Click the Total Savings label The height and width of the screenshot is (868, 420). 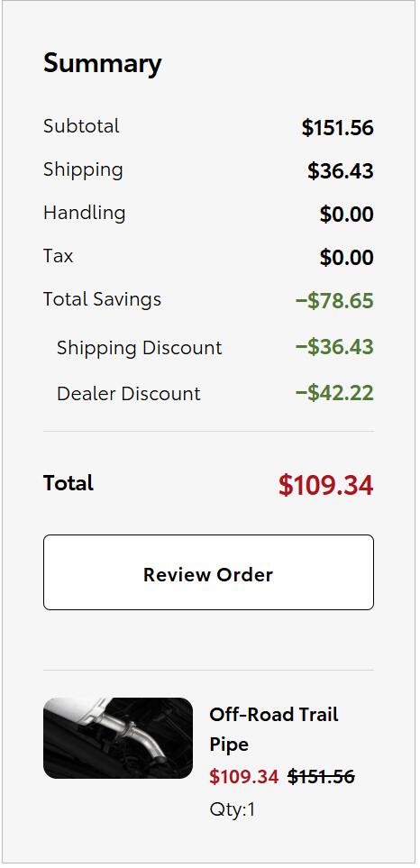102,299
